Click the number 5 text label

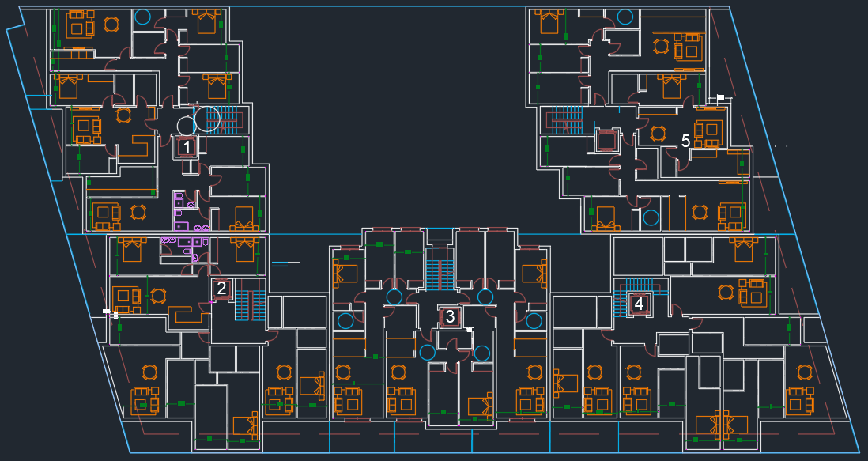coord(686,141)
